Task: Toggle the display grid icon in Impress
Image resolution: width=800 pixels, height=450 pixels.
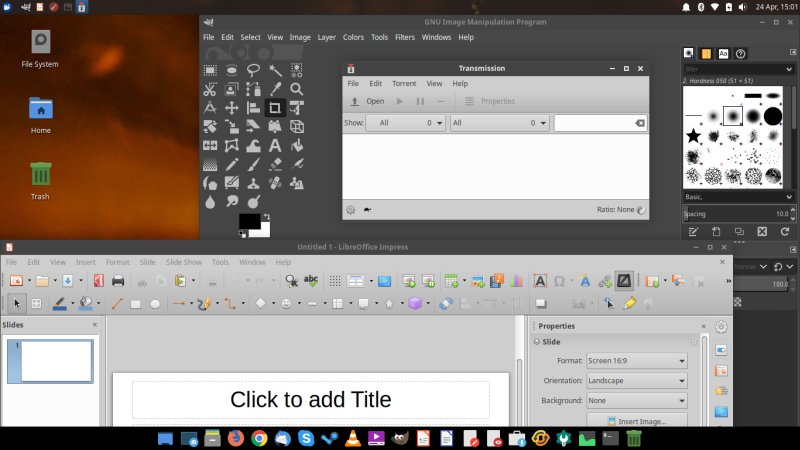Action: pyautogui.click(x=333, y=281)
